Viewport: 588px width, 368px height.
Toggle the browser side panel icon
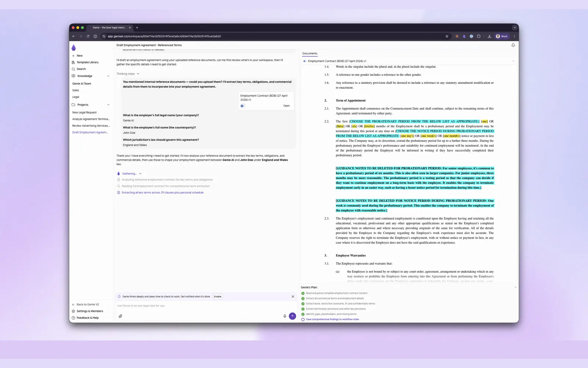(95, 36)
